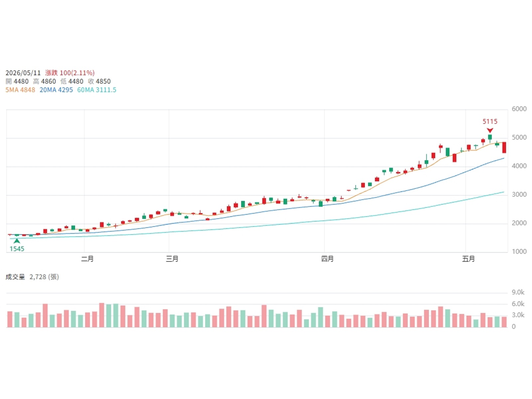The height and width of the screenshot is (399, 532).
Task: Click the 3000 price axis label
Action: click(519, 195)
